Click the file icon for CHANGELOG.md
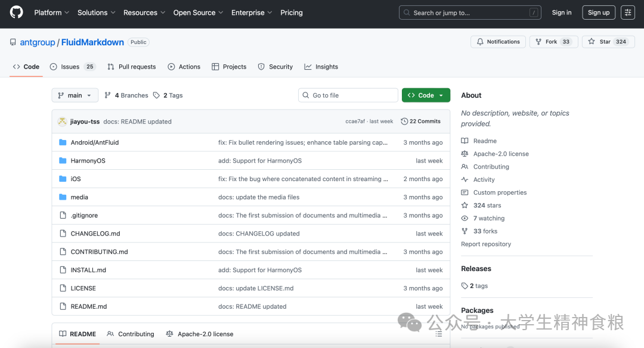Screen dimensions: 644x348 click(63, 234)
